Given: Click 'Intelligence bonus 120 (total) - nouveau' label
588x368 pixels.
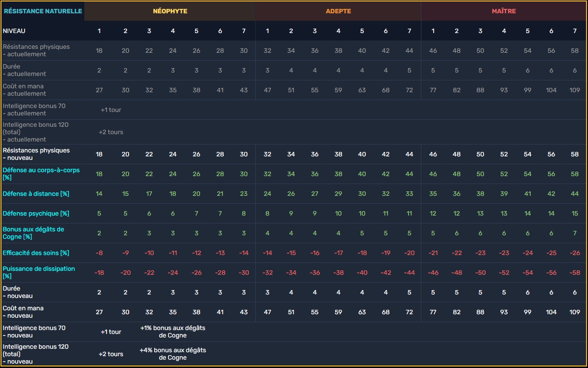Looking at the screenshot, I should (35, 354).
